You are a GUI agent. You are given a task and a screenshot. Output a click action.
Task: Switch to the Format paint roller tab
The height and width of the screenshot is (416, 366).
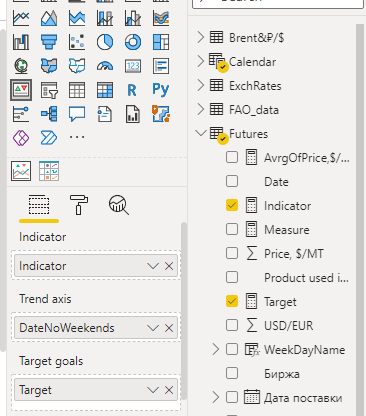tap(79, 205)
